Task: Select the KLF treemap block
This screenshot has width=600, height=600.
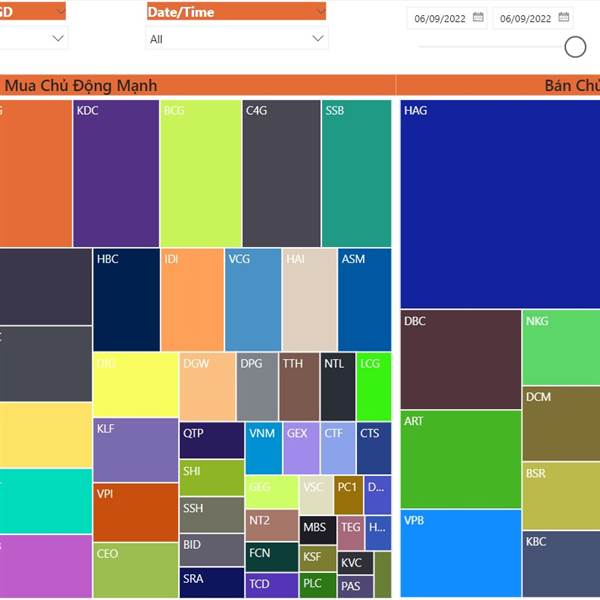Action: click(136, 450)
